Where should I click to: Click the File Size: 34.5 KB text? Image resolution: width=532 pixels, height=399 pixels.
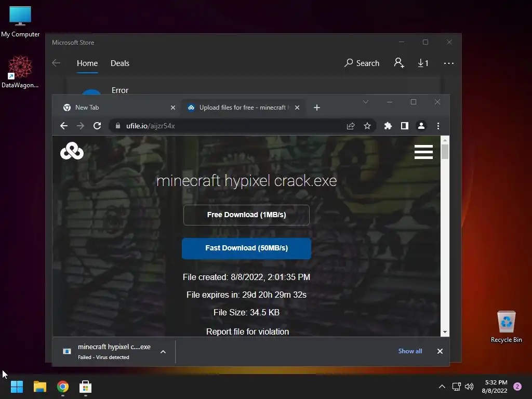pos(246,312)
